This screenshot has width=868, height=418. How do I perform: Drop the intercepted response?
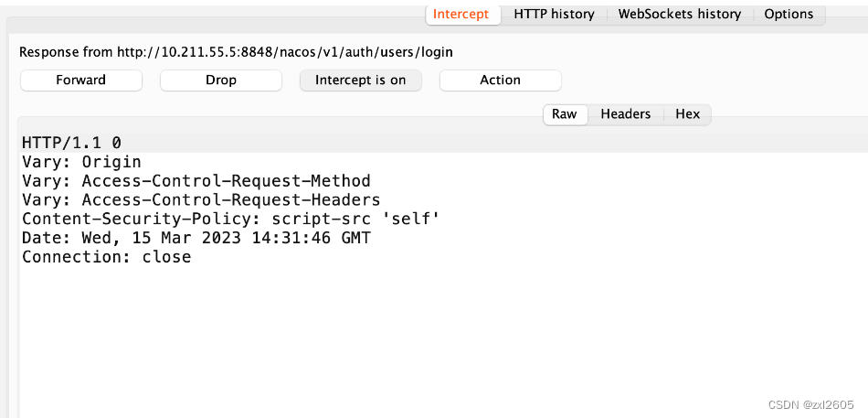(x=220, y=80)
